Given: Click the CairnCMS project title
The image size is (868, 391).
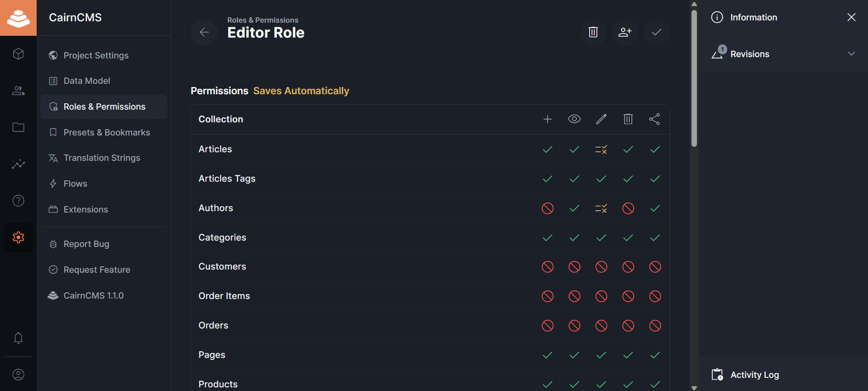Looking at the screenshot, I should (75, 17).
